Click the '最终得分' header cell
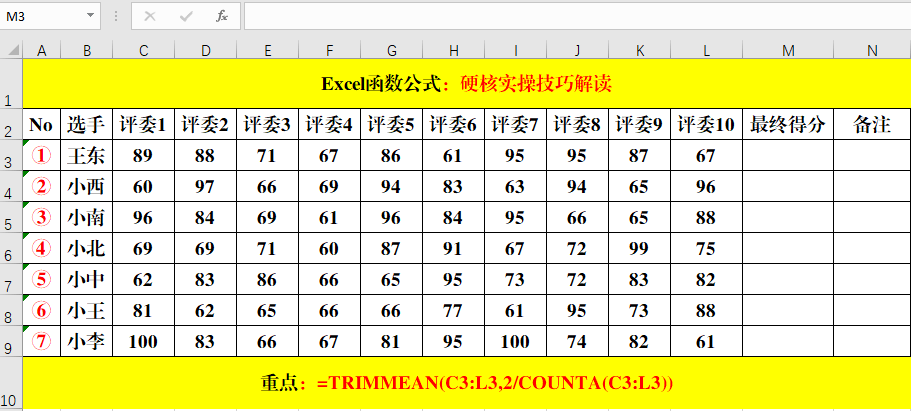Screen dimensions: 911x411 (788, 124)
